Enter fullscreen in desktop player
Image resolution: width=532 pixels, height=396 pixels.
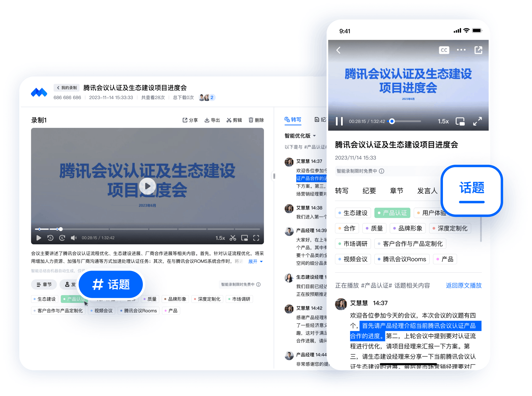[x=256, y=238]
